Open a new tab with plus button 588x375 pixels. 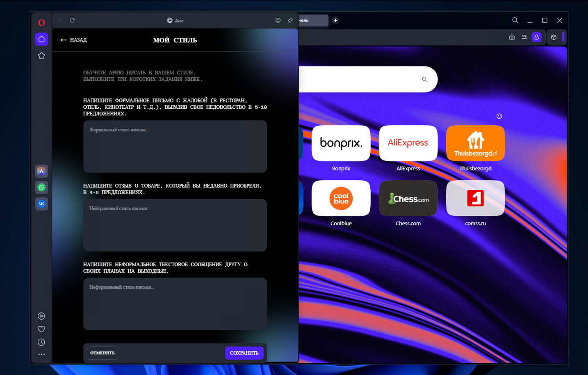[335, 20]
